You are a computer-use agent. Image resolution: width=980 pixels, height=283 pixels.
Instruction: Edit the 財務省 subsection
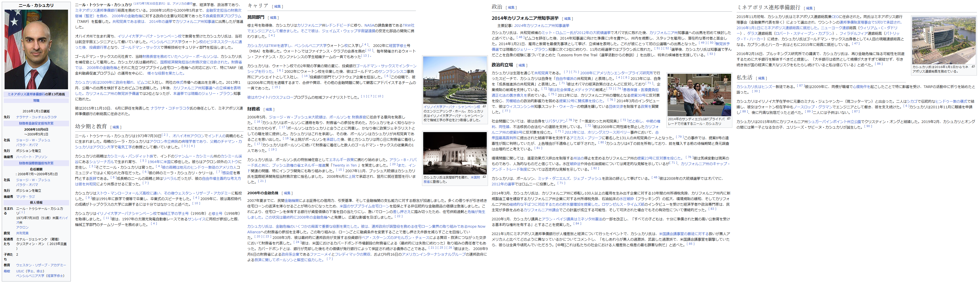pos(269,110)
